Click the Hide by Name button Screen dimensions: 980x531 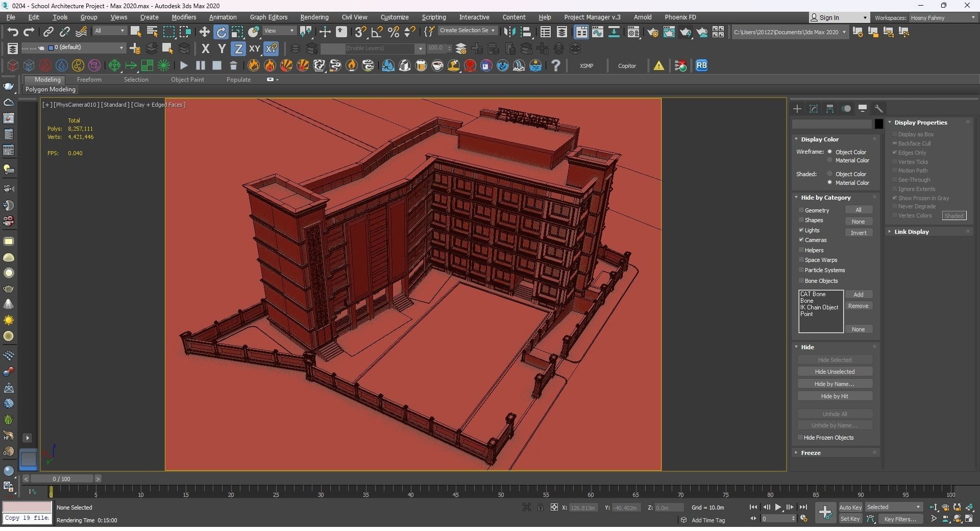tap(835, 384)
